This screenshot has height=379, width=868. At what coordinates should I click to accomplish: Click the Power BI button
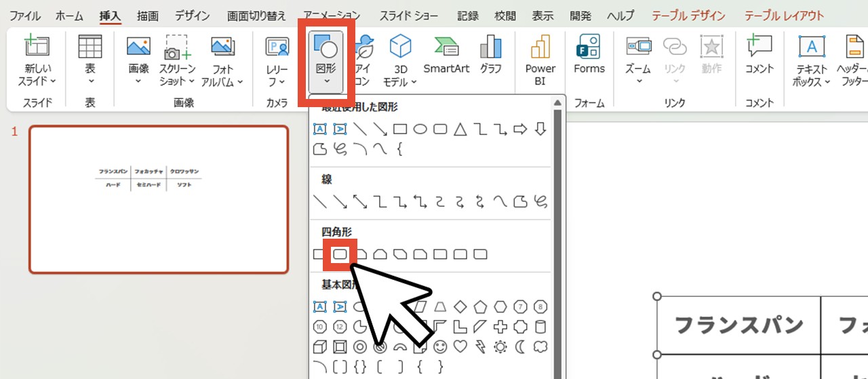point(540,60)
